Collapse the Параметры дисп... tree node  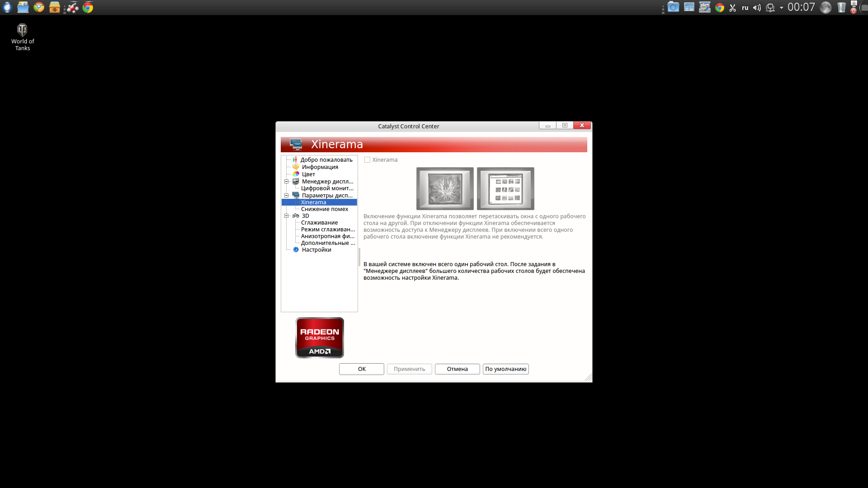(x=286, y=196)
